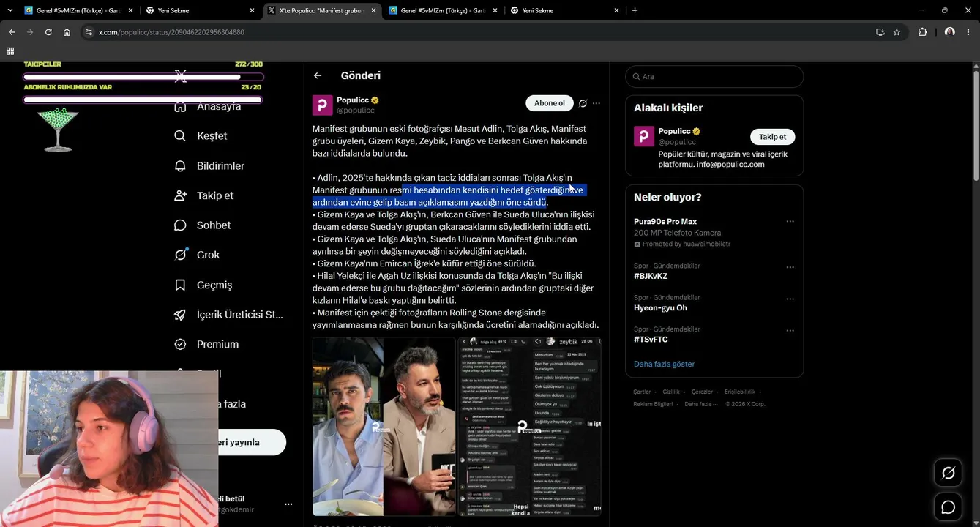Viewport: 980px width, 527px height.
Task: Open the Anasayfa home icon in X sidebar
Action: pyautogui.click(x=180, y=107)
